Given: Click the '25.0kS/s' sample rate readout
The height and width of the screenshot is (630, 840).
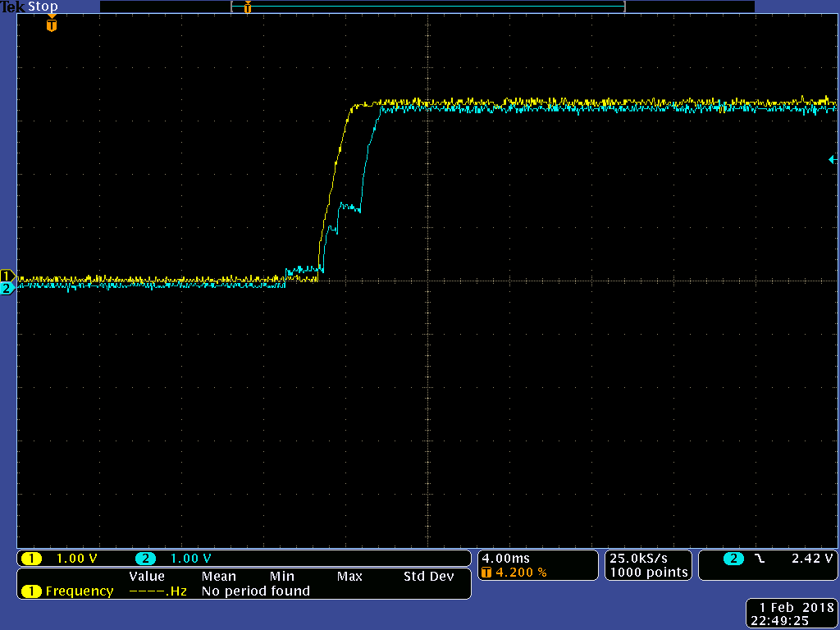Looking at the screenshot, I should tap(638, 558).
